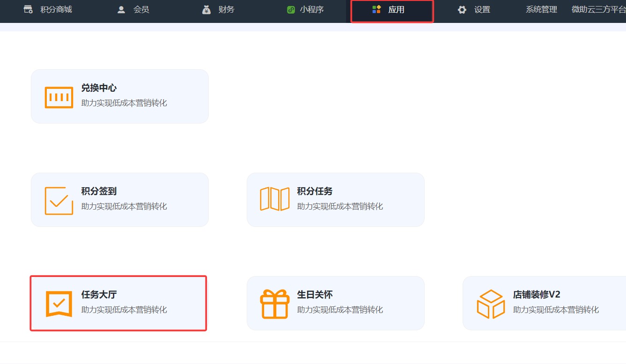Go to the 任务大厅 title text
Image resolution: width=626 pixels, height=364 pixels.
(99, 295)
